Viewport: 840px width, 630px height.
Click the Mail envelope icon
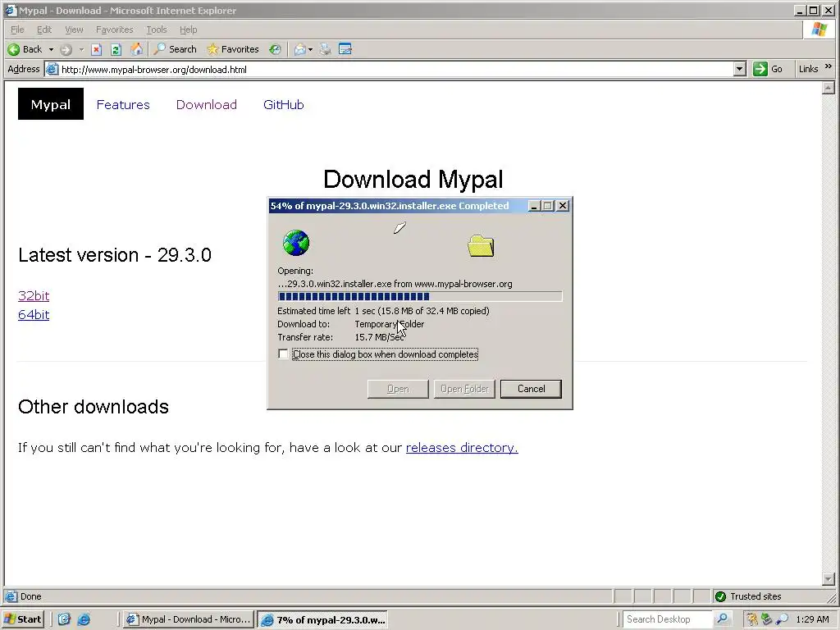click(300, 49)
